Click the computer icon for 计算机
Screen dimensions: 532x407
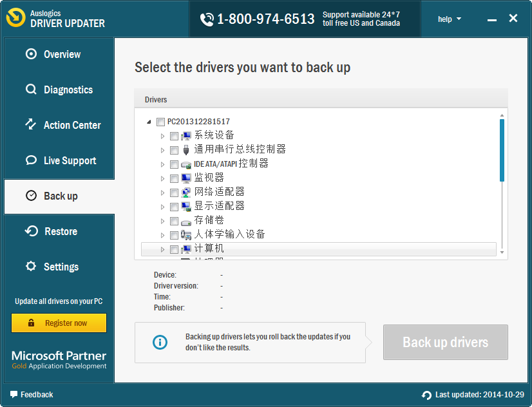point(186,249)
